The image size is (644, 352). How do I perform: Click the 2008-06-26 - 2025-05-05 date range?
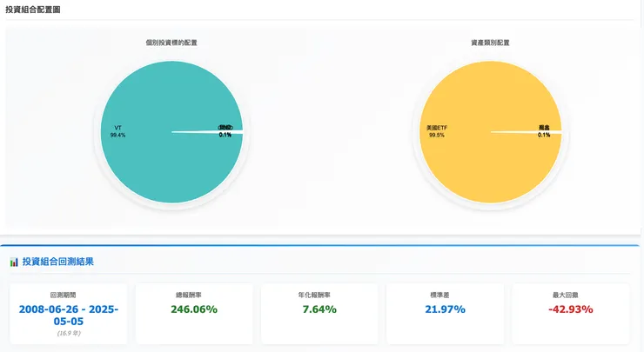click(69, 315)
